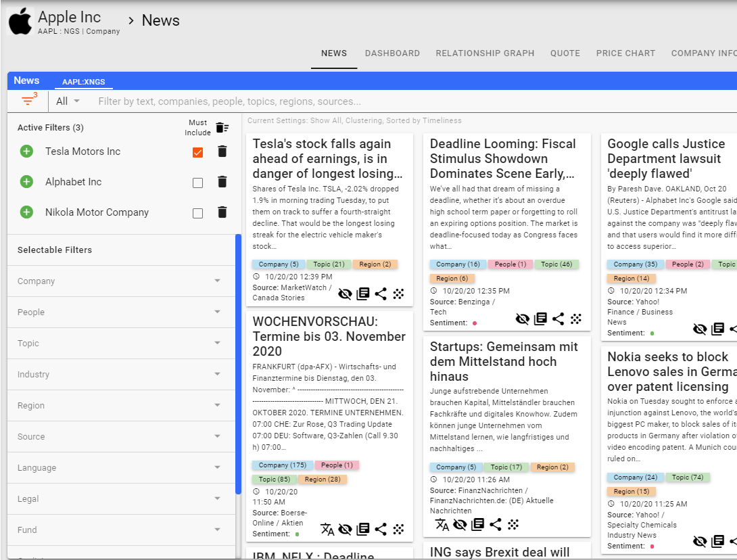
Task: Click the news filter text field
Action: tap(414, 101)
